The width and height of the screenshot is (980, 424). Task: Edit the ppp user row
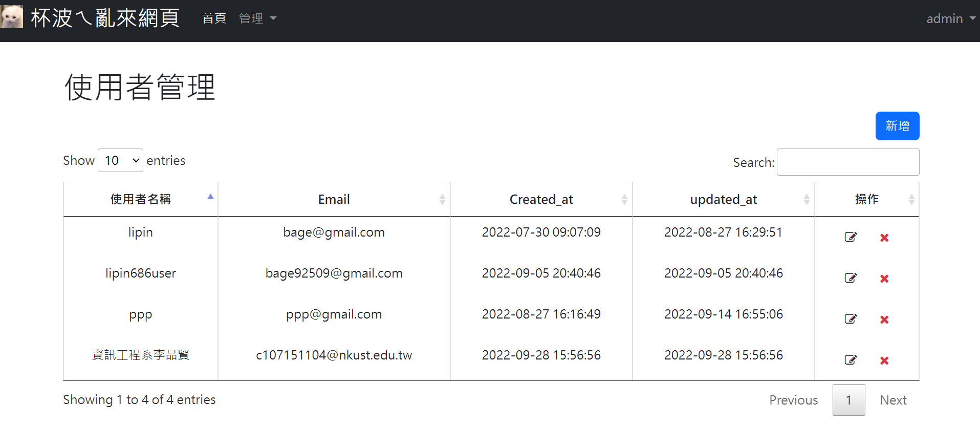click(x=851, y=319)
